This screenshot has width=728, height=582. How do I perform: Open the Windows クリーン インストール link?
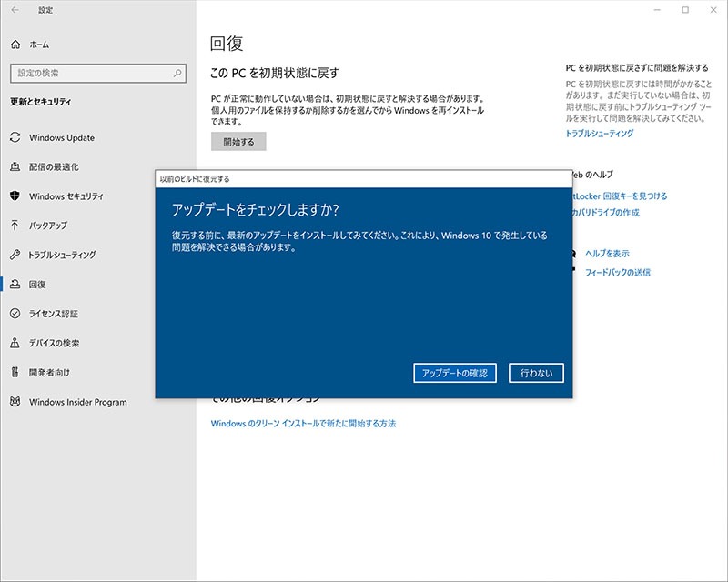point(303,424)
